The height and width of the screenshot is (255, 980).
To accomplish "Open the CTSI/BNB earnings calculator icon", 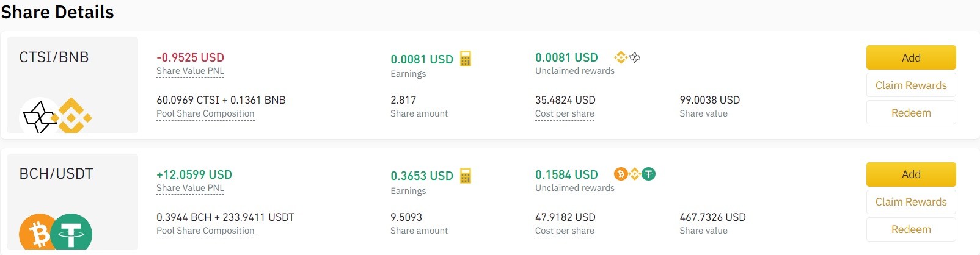I will pos(466,59).
